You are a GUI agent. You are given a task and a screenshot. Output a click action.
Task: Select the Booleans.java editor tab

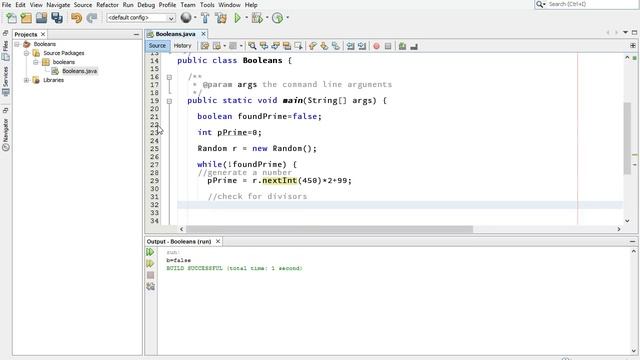click(x=175, y=34)
